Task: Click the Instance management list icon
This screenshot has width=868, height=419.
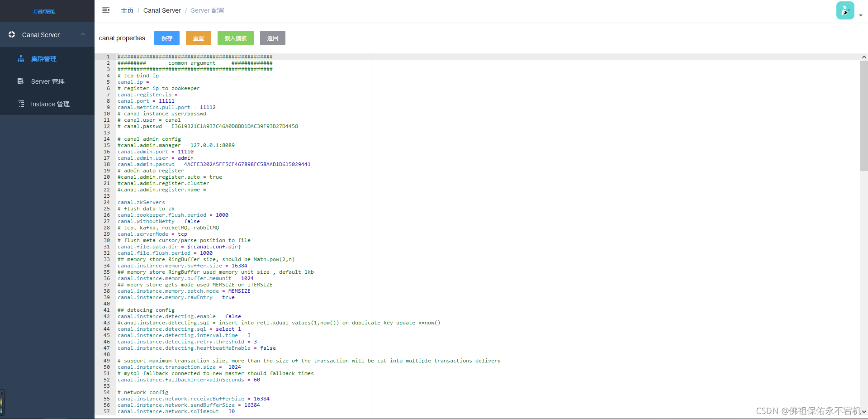Action: (x=21, y=104)
